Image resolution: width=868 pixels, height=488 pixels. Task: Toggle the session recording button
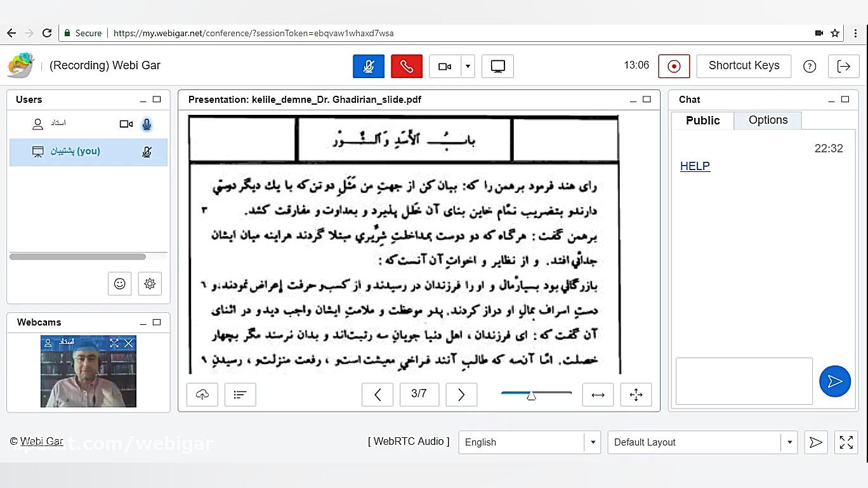674,66
